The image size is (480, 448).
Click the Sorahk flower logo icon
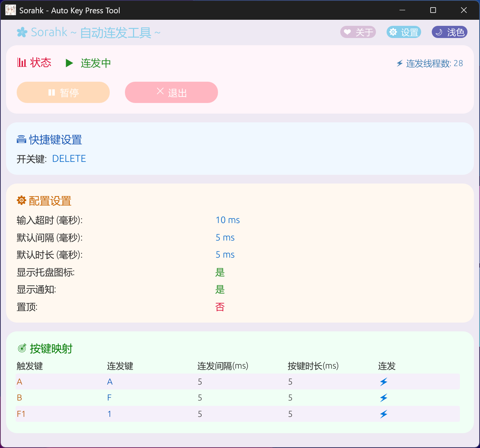[x=22, y=32]
